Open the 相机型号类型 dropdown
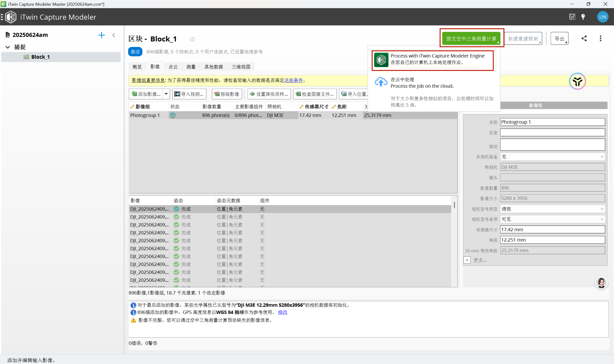Viewport: 614px width, 364px height. pyautogui.click(x=553, y=209)
